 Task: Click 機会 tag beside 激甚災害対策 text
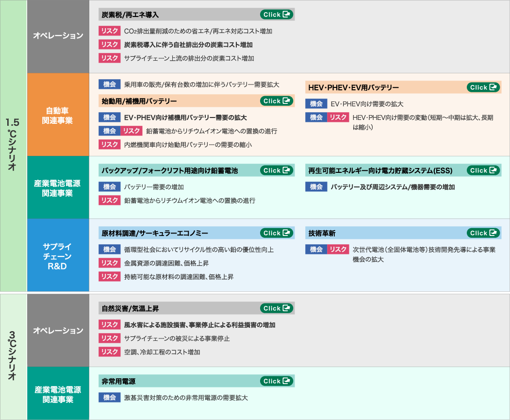[x=110, y=398]
